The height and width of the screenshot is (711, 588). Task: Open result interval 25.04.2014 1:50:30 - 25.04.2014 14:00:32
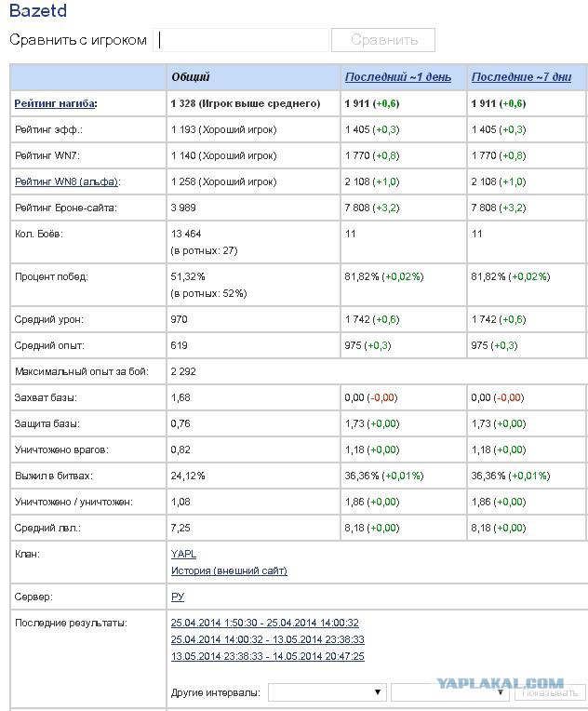click(x=265, y=623)
